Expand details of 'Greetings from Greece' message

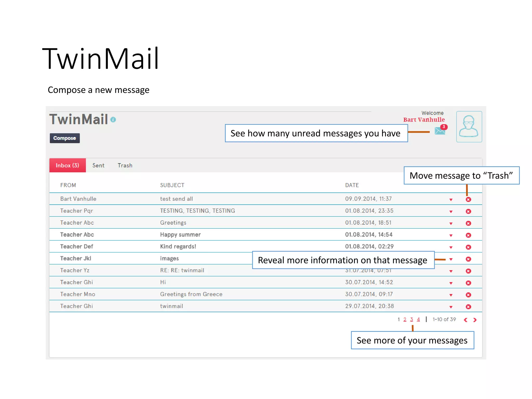(x=451, y=295)
